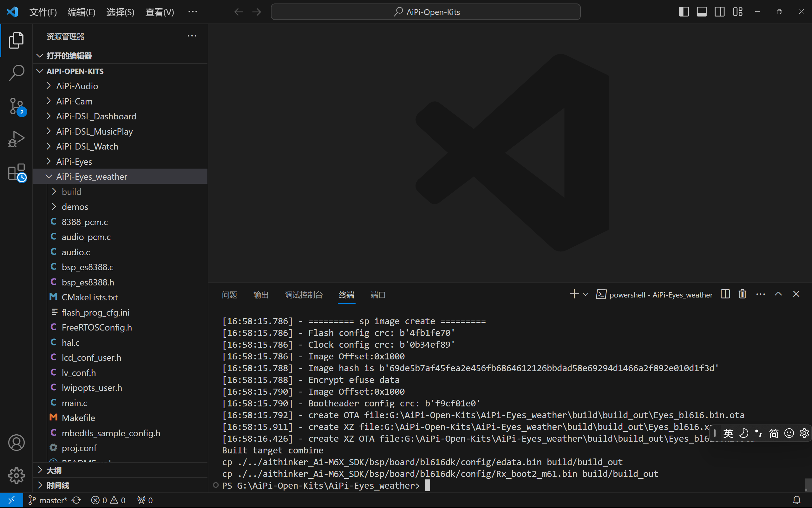Go back with the navigation arrow
Viewport: 812px width, 508px height.
pos(239,12)
